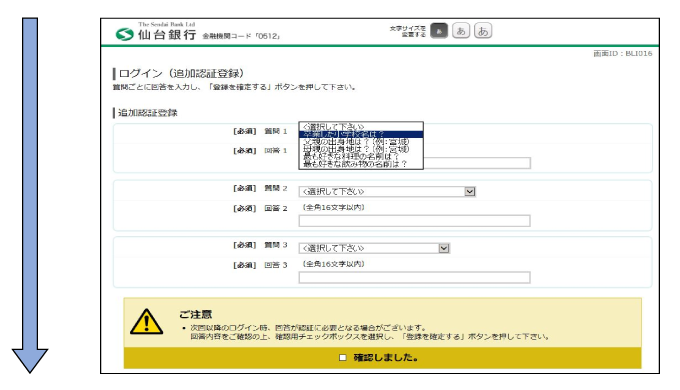Click the 回答 1 answer input field
Viewport: 680px width, 390px height.
476,163
